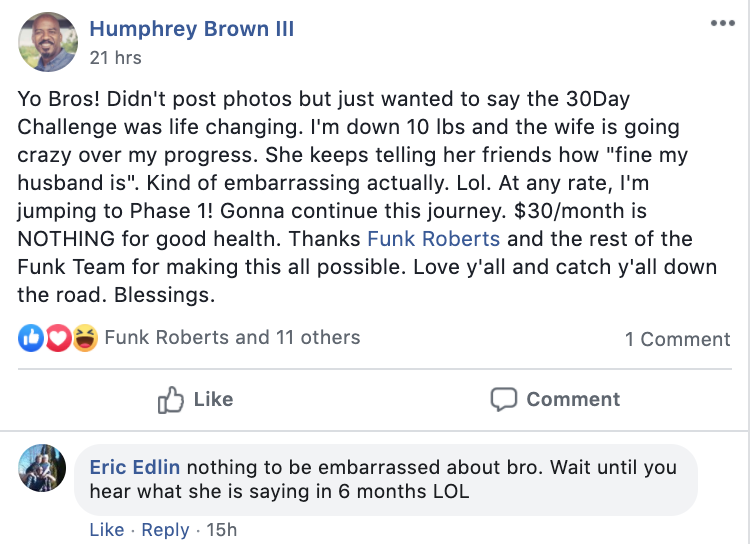
Task: Open the three-dot post options menu
Action: pos(722,23)
